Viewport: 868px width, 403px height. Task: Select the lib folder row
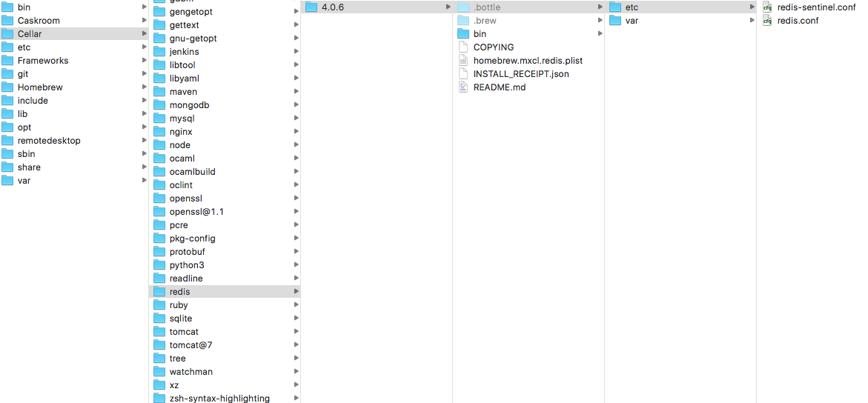pos(74,114)
